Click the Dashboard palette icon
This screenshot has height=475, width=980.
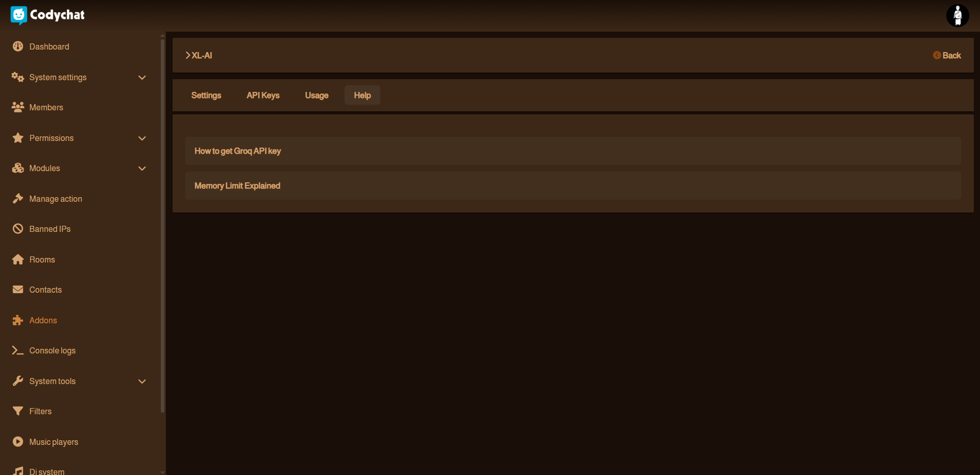pos(18,46)
